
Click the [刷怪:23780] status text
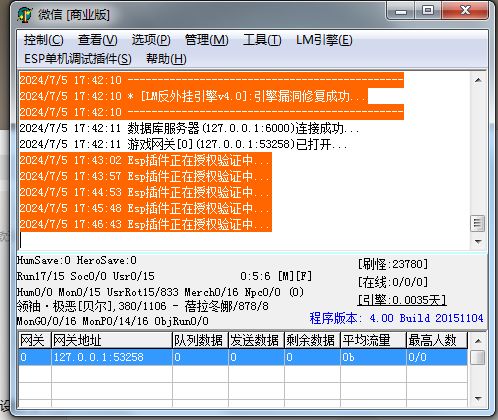[x=392, y=264]
